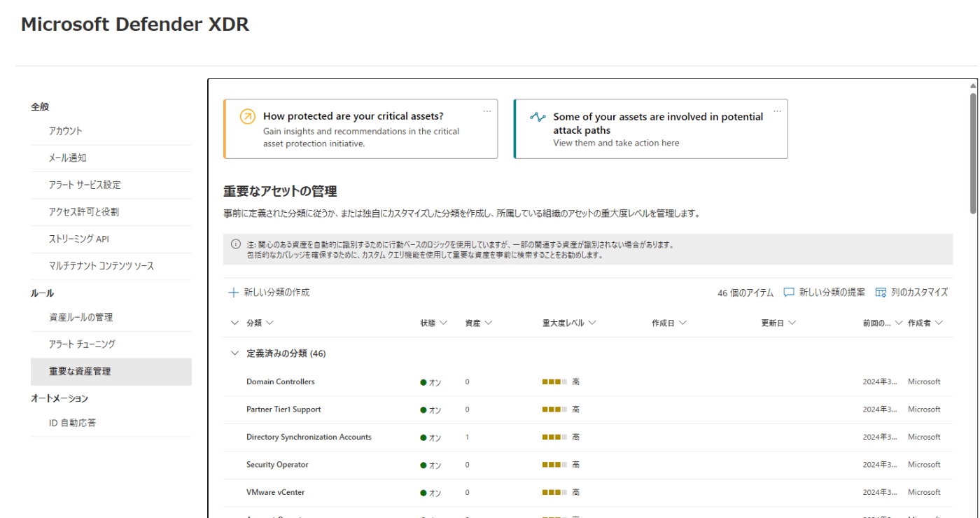Open 新しい分類の提案 to suggest a classification

pos(824,293)
